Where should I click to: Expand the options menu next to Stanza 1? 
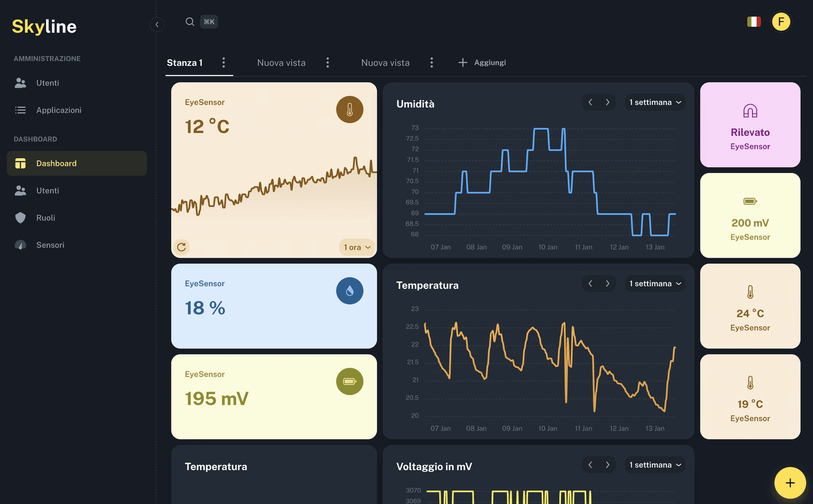tap(224, 63)
